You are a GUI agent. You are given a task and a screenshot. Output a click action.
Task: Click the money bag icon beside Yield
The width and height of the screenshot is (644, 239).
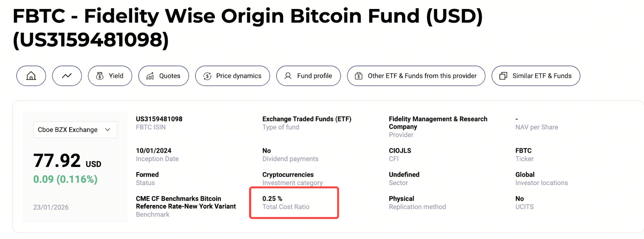[x=100, y=76]
